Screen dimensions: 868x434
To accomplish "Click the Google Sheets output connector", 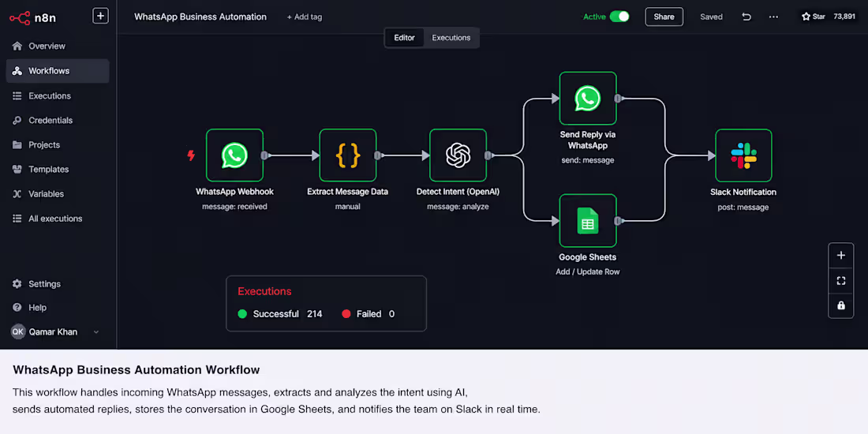I will (x=619, y=221).
